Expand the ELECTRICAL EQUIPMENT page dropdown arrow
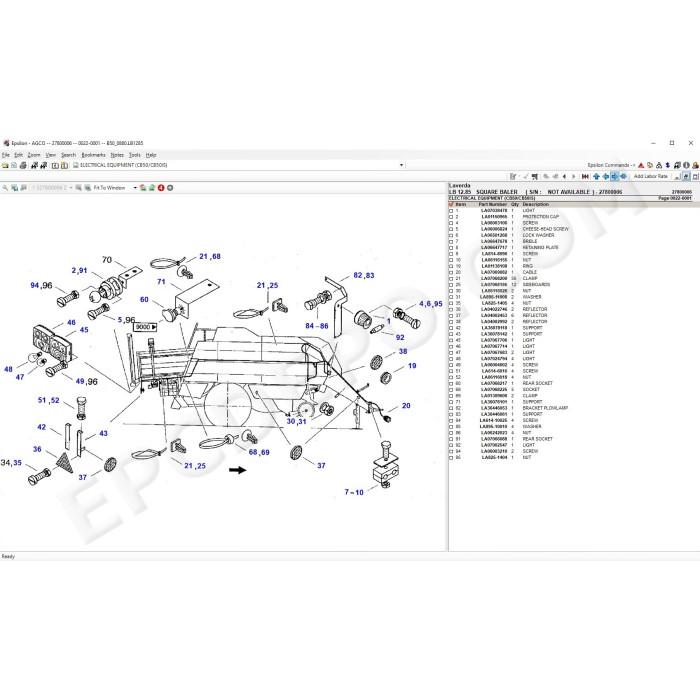The height and width of the screenshot is (700, 700). (401, 165)
